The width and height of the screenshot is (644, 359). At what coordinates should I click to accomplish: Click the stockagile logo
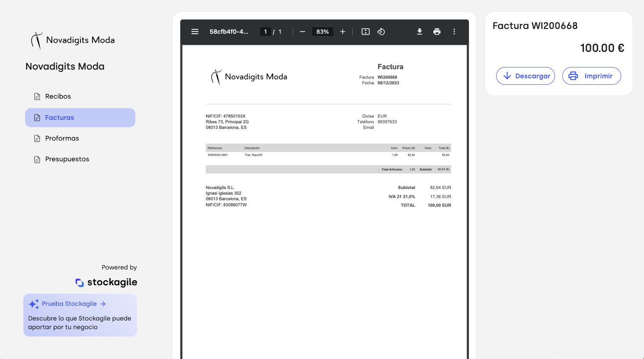coord(106,282)
